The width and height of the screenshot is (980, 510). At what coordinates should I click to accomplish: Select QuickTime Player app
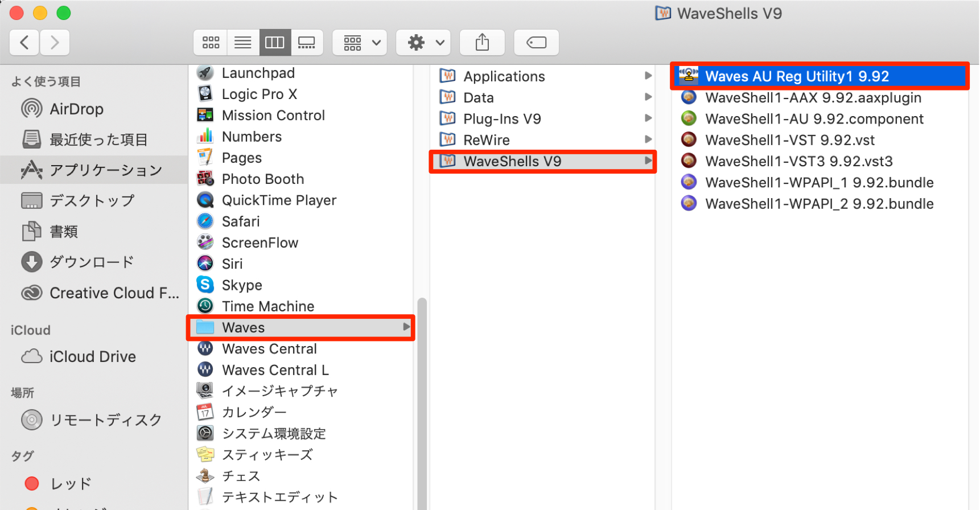tap(302, 200)
